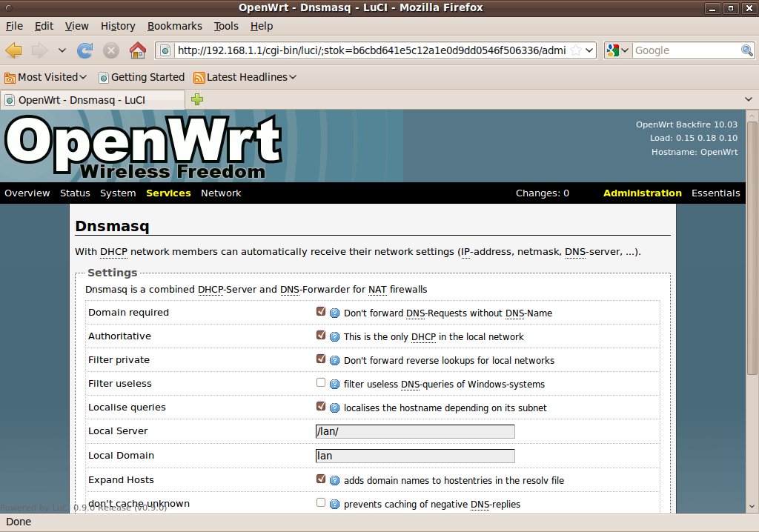Click help icon next to Domain required

pos(334,313)
